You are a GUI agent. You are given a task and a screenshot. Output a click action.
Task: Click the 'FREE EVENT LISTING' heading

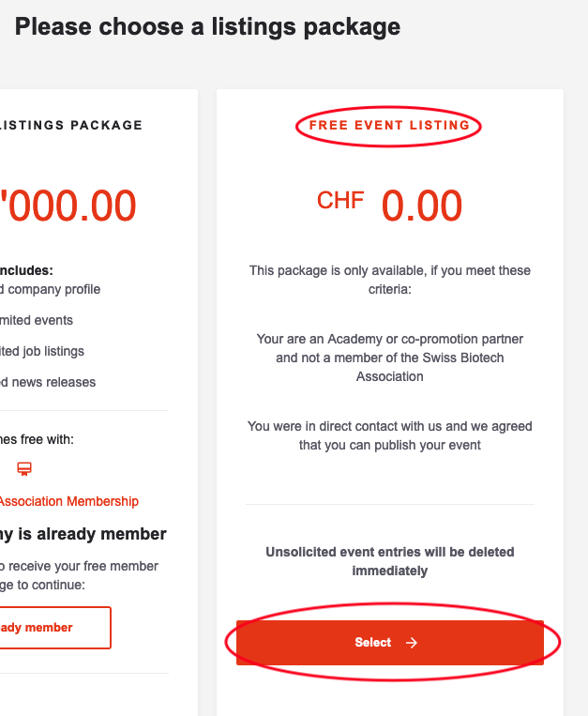point(389,126)
